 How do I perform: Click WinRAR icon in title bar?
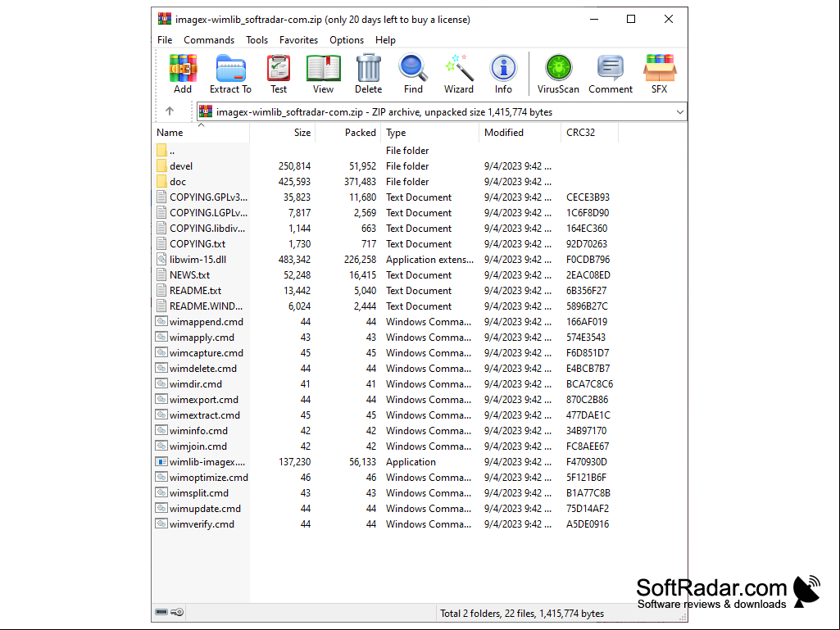tap(165, 20)
